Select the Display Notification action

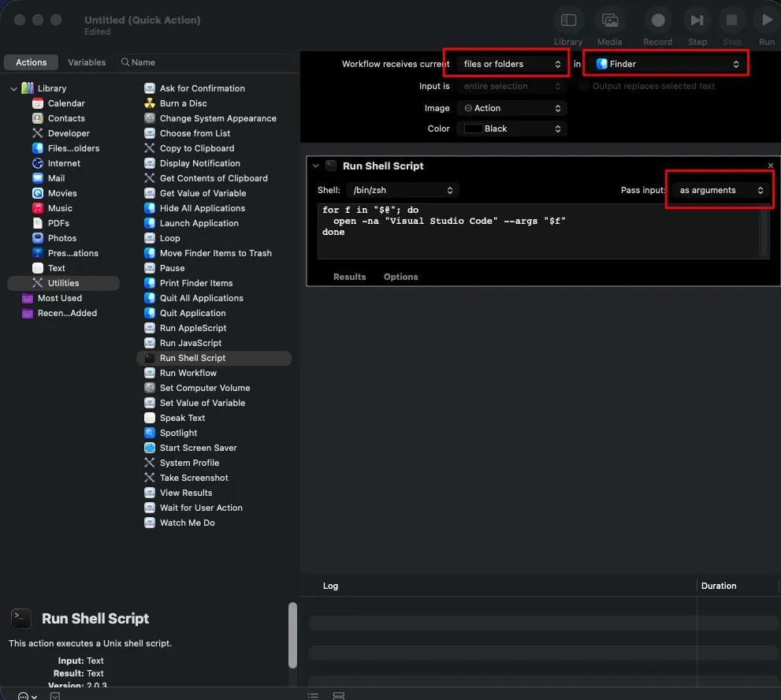(199, 163)
